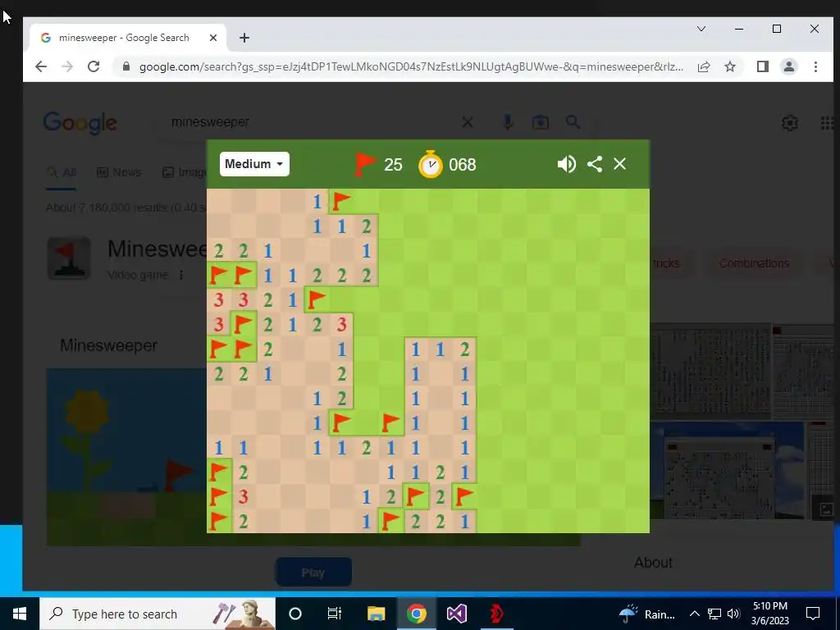Click the bottom-left corner flag tile
This screenshot has height=630, width=840.
point(218,521)
